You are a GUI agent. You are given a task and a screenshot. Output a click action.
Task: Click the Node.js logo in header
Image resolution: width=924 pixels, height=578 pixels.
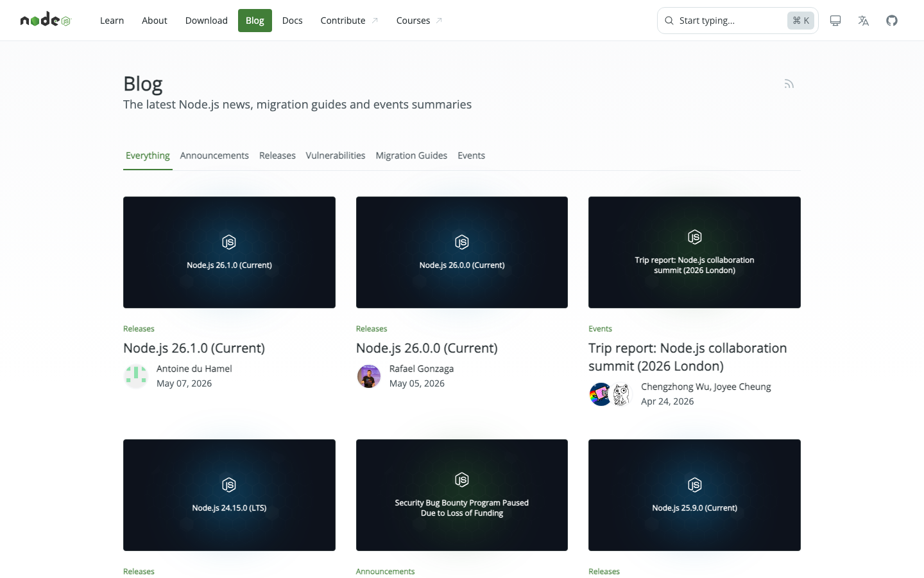click(45, 21)
